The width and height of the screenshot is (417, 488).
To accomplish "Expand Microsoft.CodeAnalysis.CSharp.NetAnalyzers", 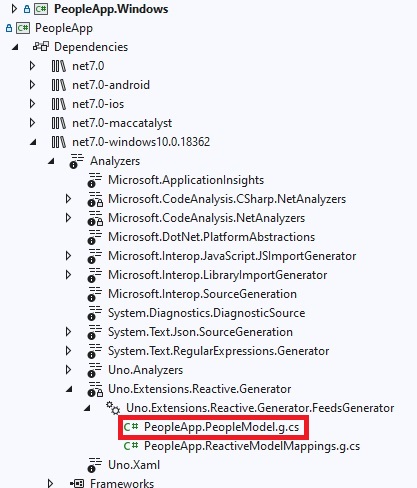I will [68, 199].
